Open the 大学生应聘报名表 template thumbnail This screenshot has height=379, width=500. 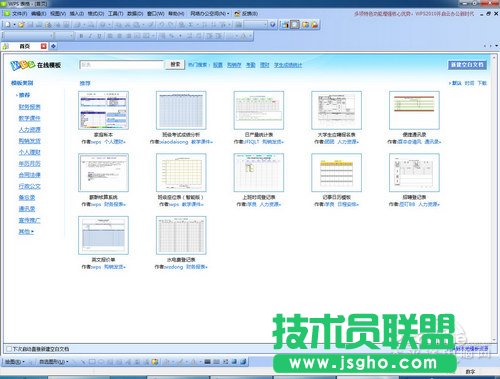pos(336,110)
